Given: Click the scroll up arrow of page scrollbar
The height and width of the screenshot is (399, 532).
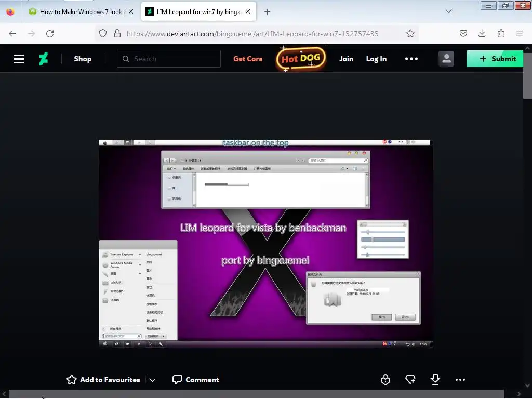Looking at the screenshot, I should point(528,48).
